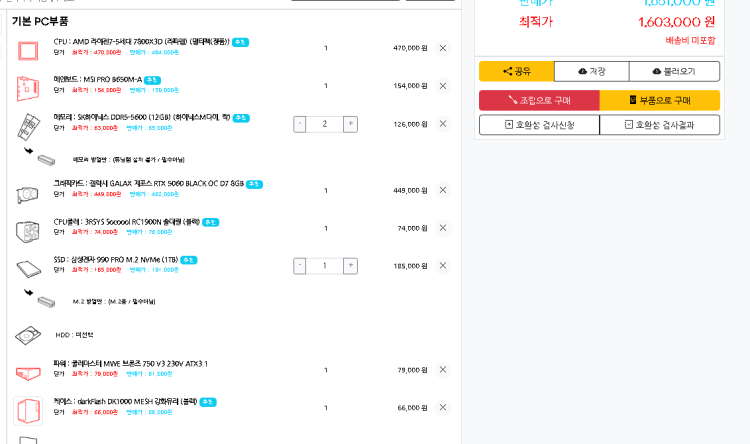Click the power supply category icon
The height and width of the screenshot is (444, 750).
[x=27, y=371]
